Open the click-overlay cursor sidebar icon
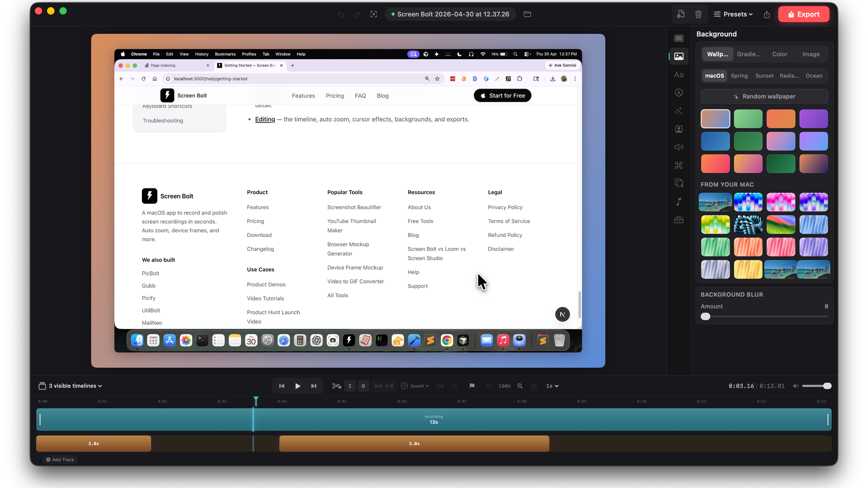Screen dimensions: 868x488 [x=679, y=183]
